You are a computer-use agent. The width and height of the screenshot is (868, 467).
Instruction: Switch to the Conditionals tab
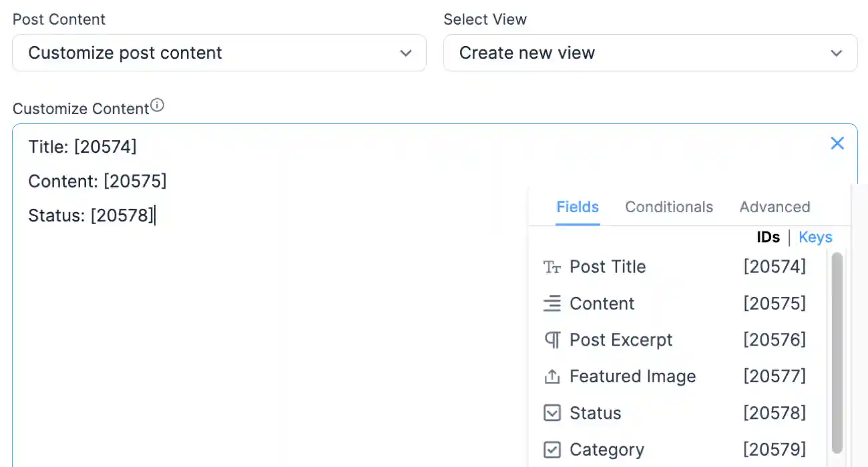(x=668, y=207)
